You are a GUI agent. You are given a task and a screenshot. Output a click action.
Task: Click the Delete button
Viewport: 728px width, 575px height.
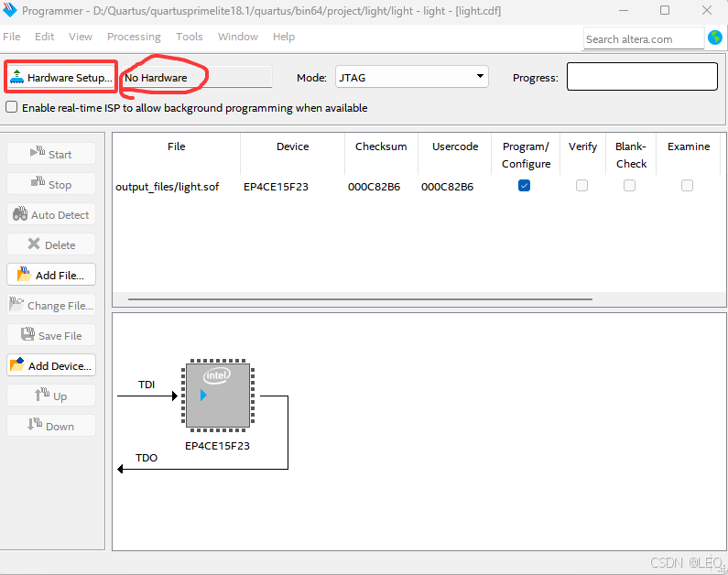click(x=51, y=244)
